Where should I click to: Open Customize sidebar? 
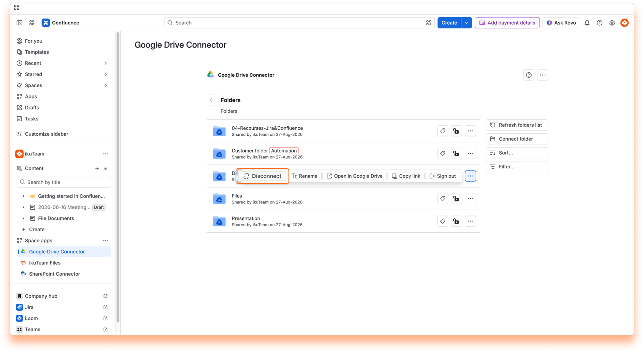[46, 134]
